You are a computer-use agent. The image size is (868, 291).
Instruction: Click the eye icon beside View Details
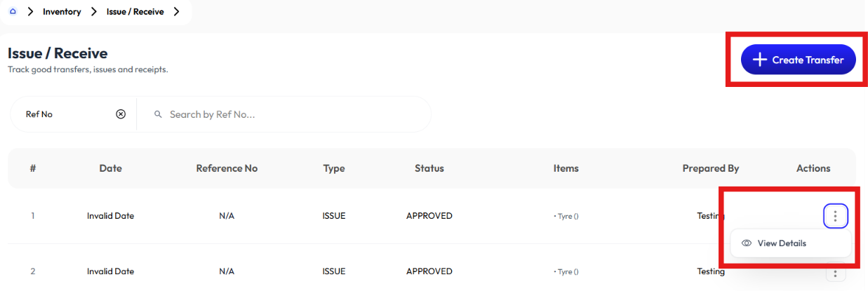click(x=747, y=243)
